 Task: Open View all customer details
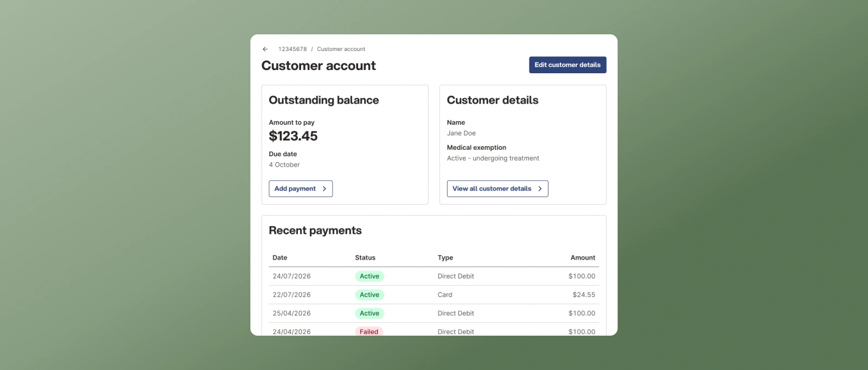497,188
